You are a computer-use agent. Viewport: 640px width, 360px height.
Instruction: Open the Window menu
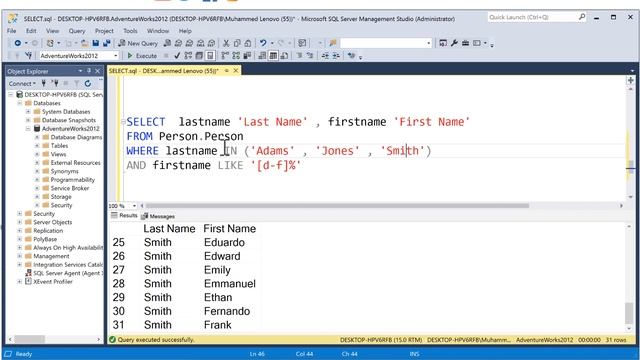158,31
